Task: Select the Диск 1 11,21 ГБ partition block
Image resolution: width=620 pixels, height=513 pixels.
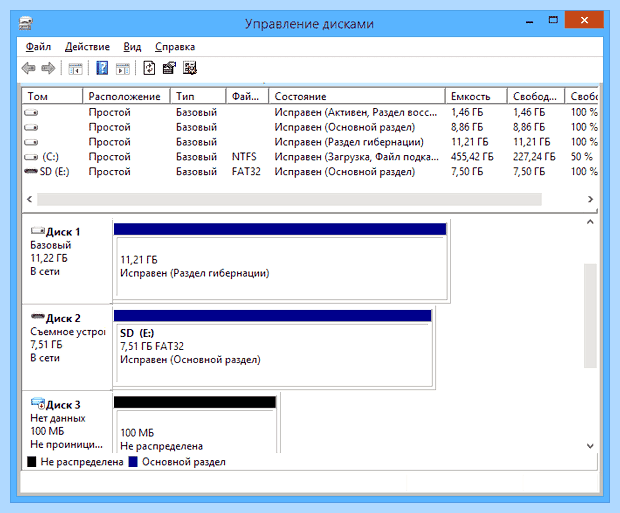Action: (x=281, y=261)
